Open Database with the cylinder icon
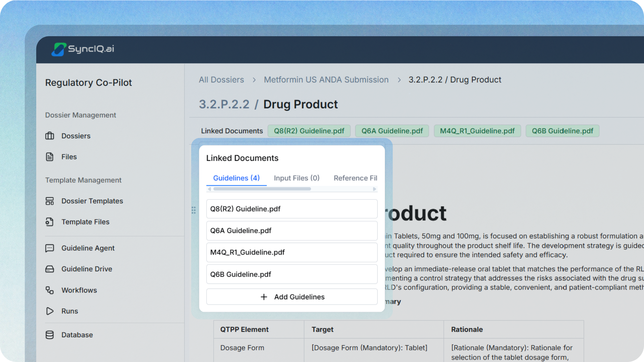Image resolution: width=644 pixels, height=362 pixels. click(x=50, y=335)
